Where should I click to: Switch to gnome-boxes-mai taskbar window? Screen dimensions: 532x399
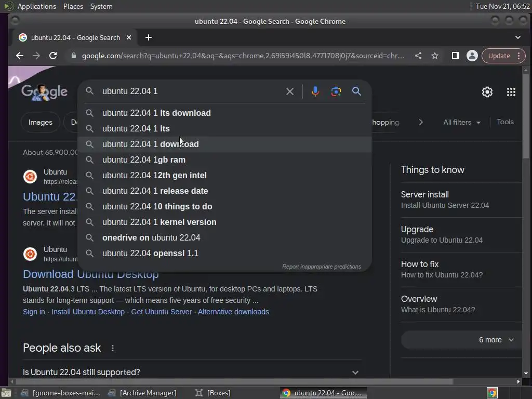61,393
